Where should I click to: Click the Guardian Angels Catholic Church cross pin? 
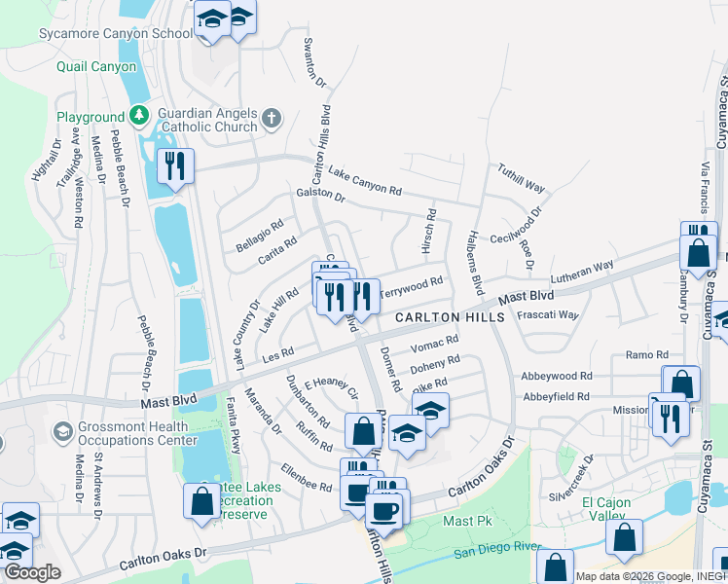[272, 119]
